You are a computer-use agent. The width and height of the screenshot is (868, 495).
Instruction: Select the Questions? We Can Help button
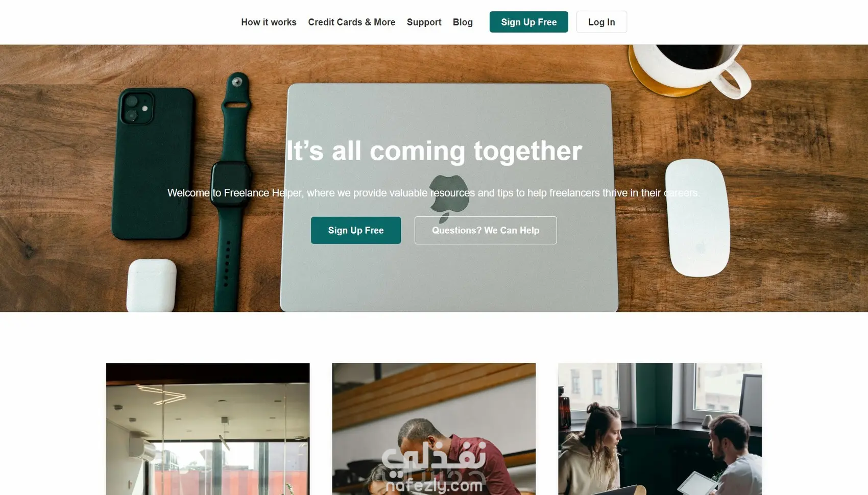tap(486, 230)
